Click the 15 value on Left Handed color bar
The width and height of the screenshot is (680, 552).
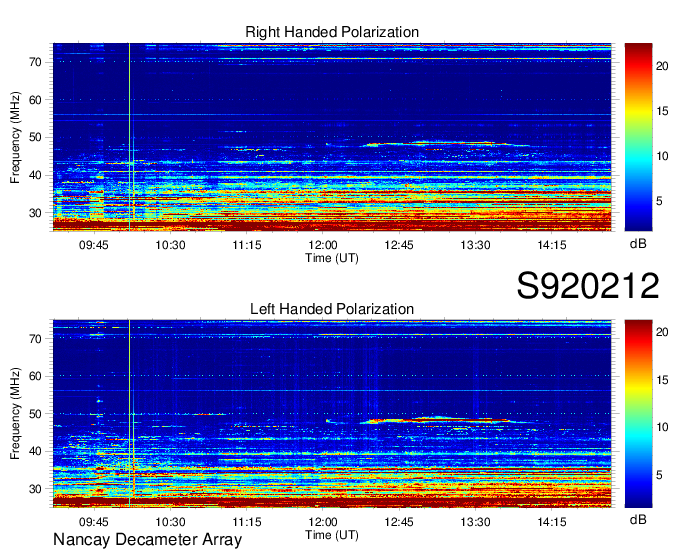662,380
